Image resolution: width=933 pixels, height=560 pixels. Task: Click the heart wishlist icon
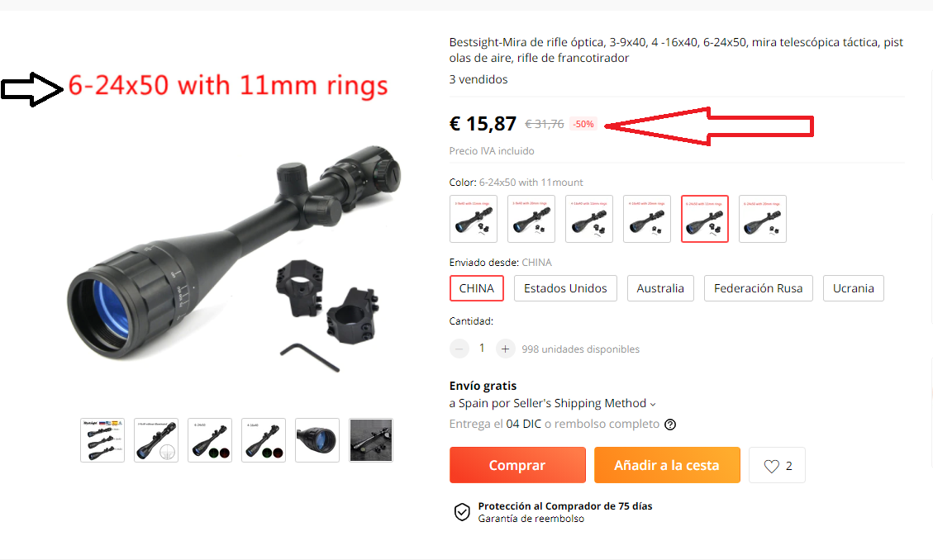771,466
